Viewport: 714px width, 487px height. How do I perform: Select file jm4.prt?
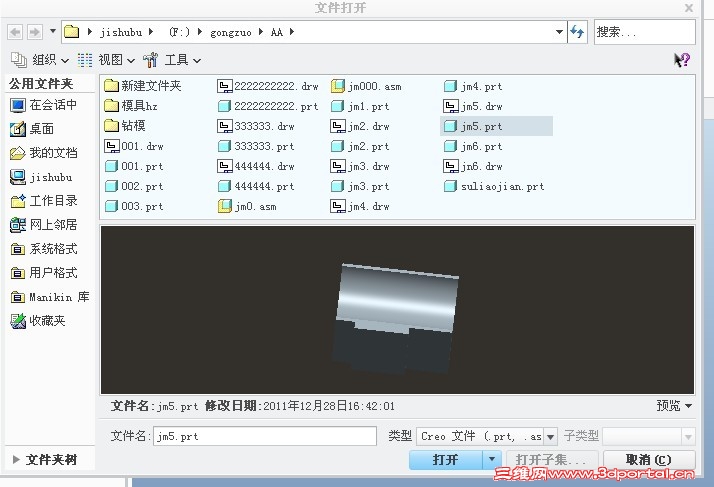(x=473, y=86)
